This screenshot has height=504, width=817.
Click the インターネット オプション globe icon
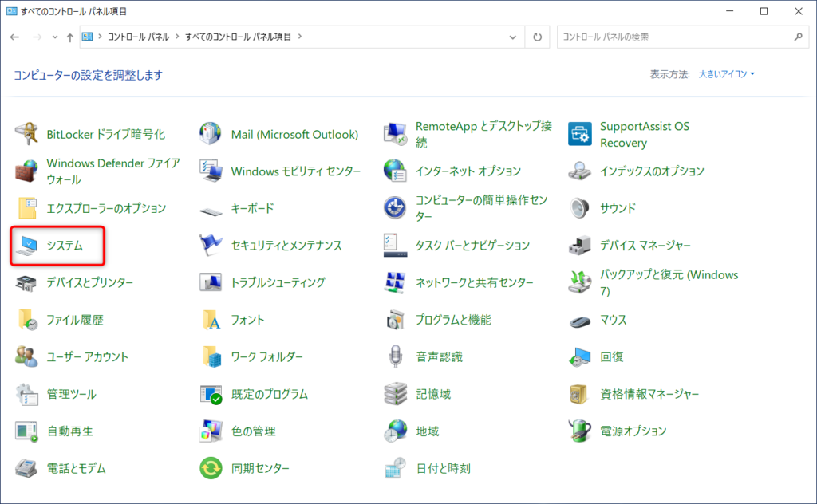(x=395, y=171)
